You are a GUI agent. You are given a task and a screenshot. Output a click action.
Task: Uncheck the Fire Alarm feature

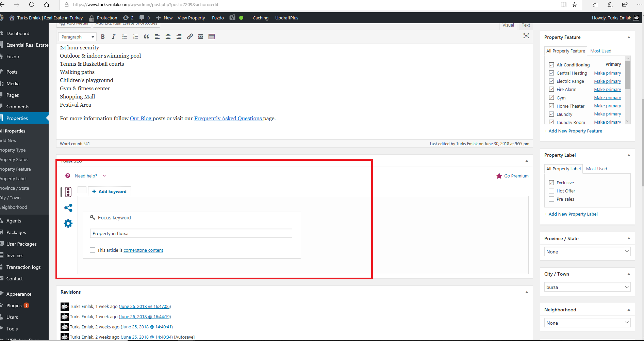pyautogui.click(x=551, y=89)
